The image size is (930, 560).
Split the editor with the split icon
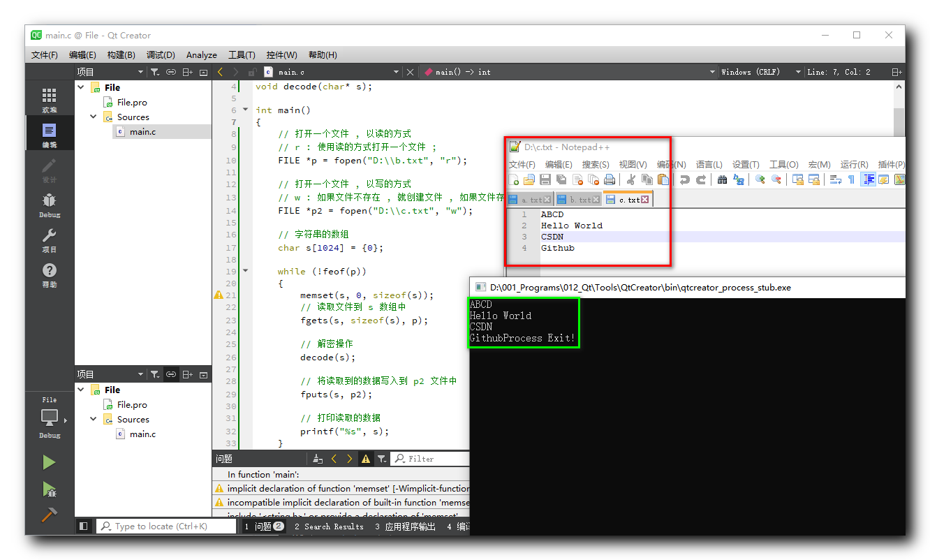[896, 72]
